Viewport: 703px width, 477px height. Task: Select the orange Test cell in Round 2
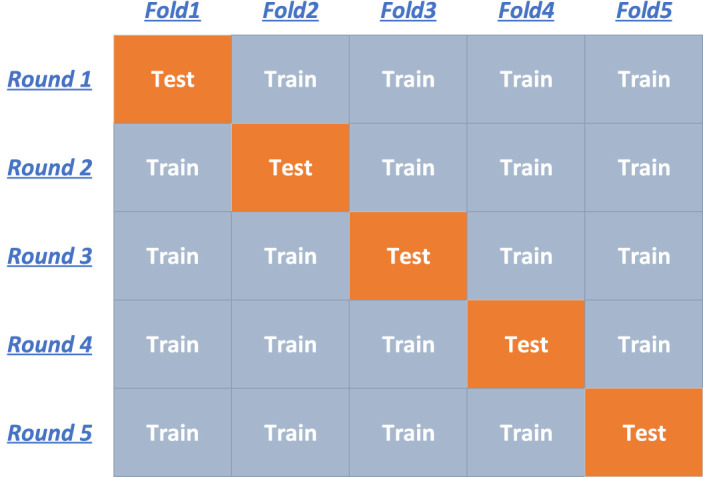[x=290, y=167]
